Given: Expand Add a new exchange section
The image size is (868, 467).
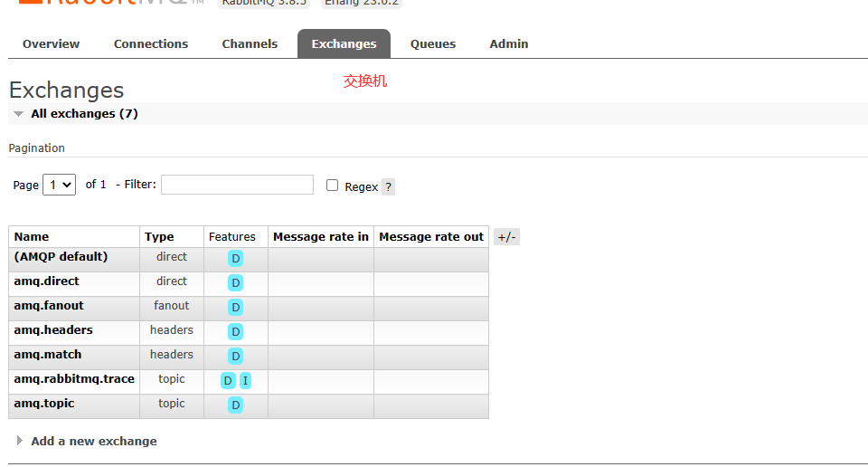Looking at the screenshot, I should click(x=93, y=441).
